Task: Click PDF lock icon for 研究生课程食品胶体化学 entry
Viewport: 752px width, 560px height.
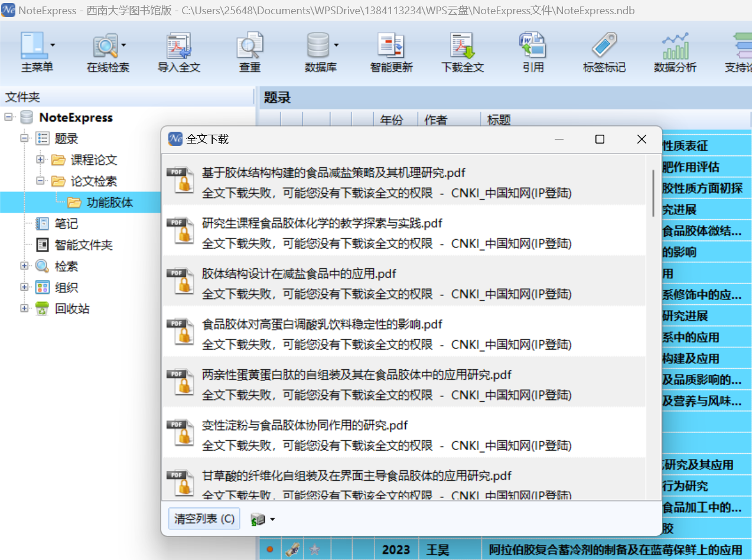Action: (x=180, y=230)
